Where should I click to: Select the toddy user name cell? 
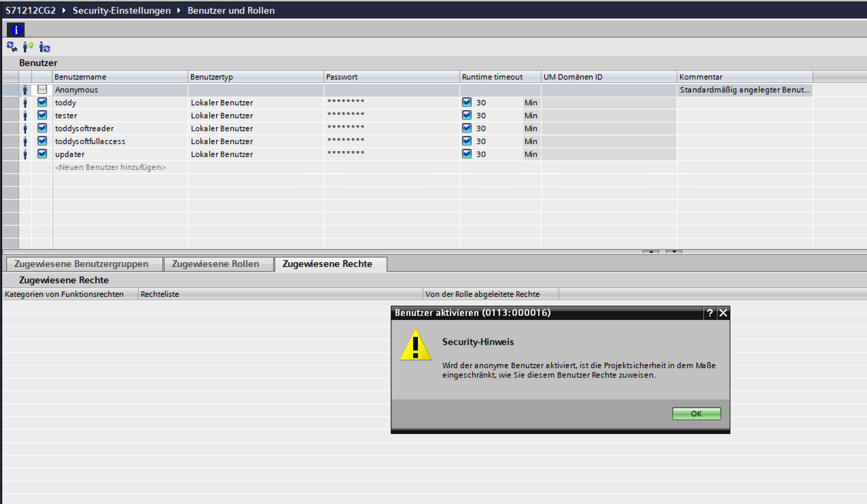(x=120, y=103)
